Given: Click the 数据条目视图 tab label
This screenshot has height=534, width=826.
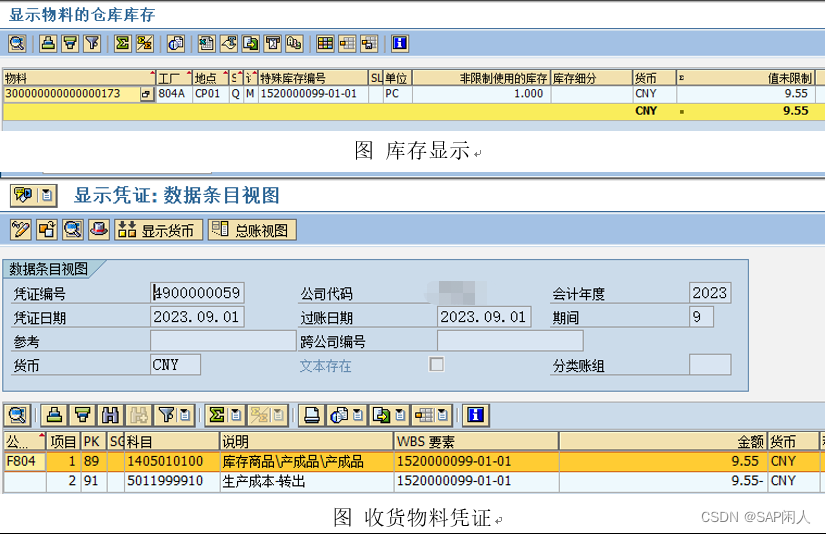Looking at the screenshot, I should pos(48,269).
